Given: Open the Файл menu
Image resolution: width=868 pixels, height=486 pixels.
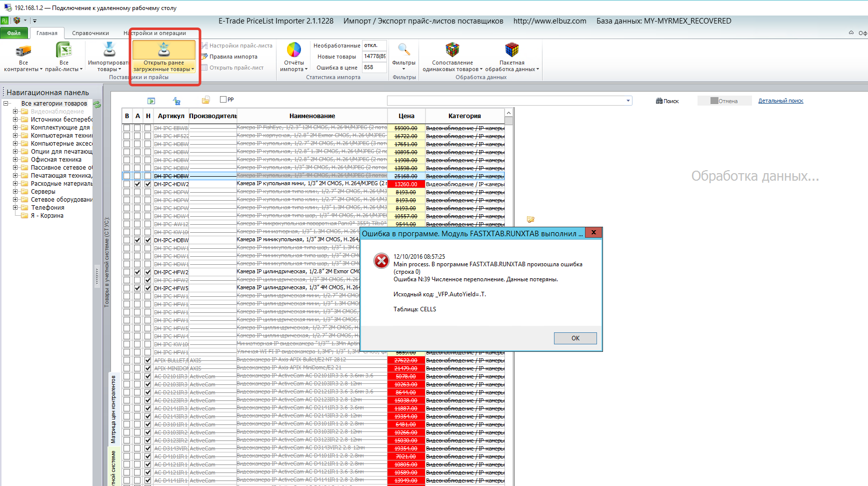Looking at the screenshot, I should 13,33.
